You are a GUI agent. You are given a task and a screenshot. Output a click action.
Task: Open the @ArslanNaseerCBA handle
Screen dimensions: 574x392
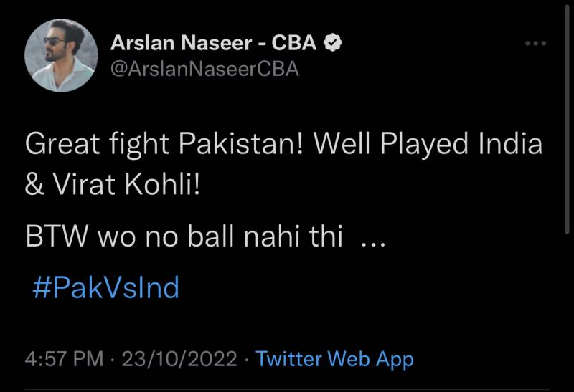click(204, 69)
